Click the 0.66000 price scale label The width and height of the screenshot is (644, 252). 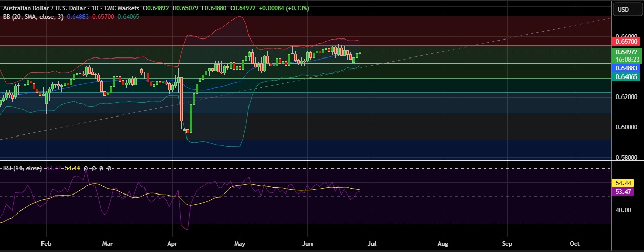pos(626,37)
